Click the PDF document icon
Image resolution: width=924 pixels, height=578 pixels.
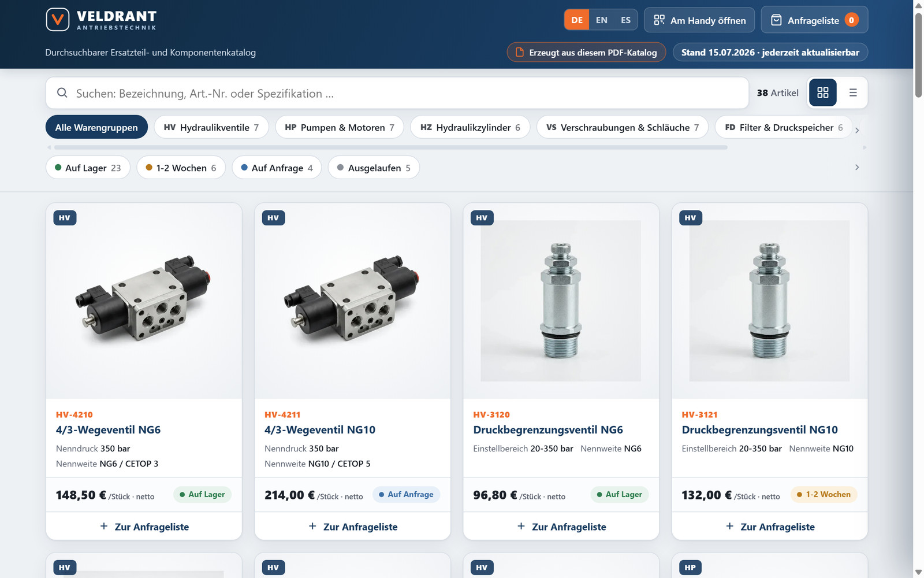520,52
